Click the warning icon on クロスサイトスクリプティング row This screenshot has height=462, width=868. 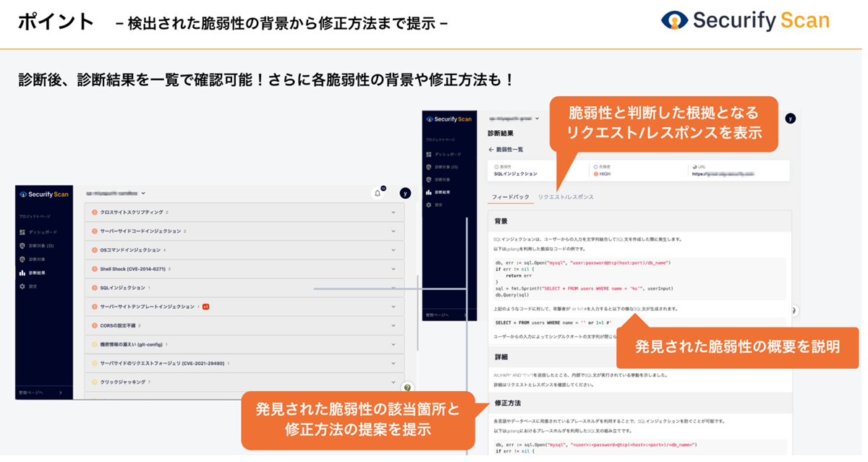[93, 213]
